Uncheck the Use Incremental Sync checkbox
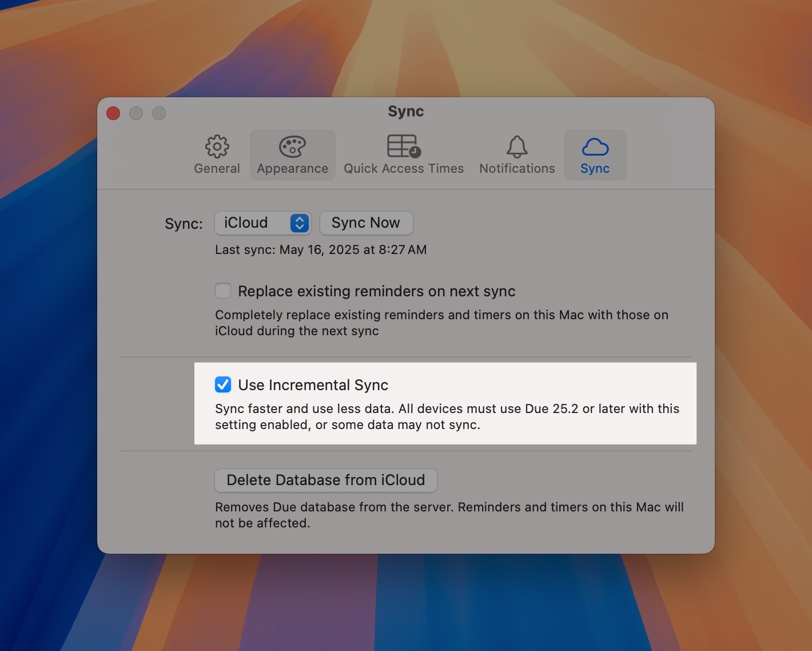This screenshot has width=812, height=651. pos(223,384)
